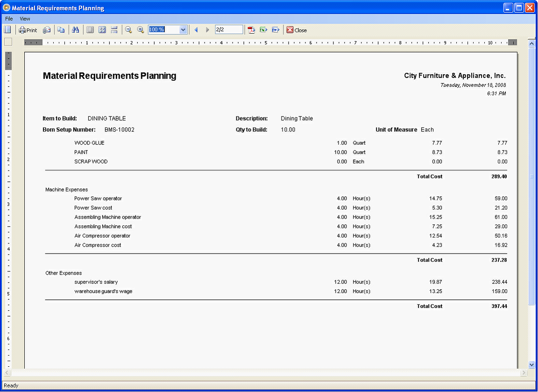Export report to Excel icon
538x392 pixels.
click(x=263, y=30)
